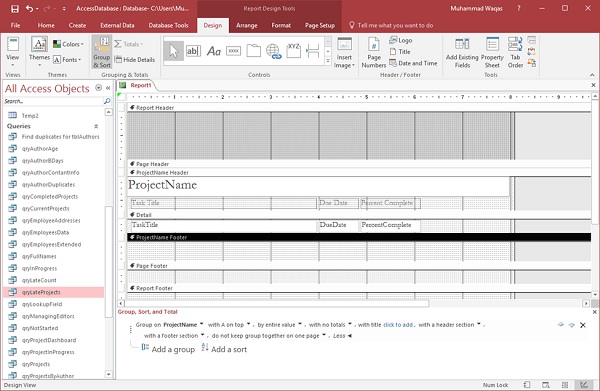Viewport: 600px width, 391px height.
Task: Click the 'click to add' title link
Action: coord(398,324)
